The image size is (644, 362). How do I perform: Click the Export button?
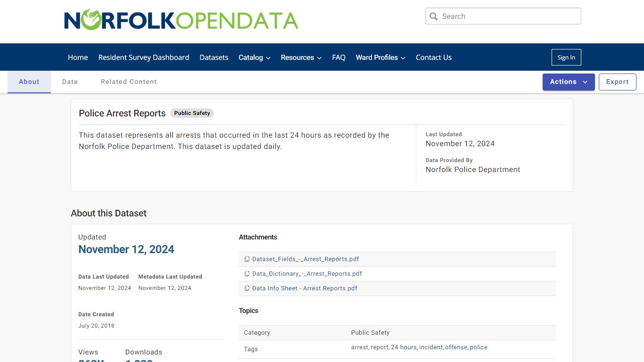coord(618,82)
